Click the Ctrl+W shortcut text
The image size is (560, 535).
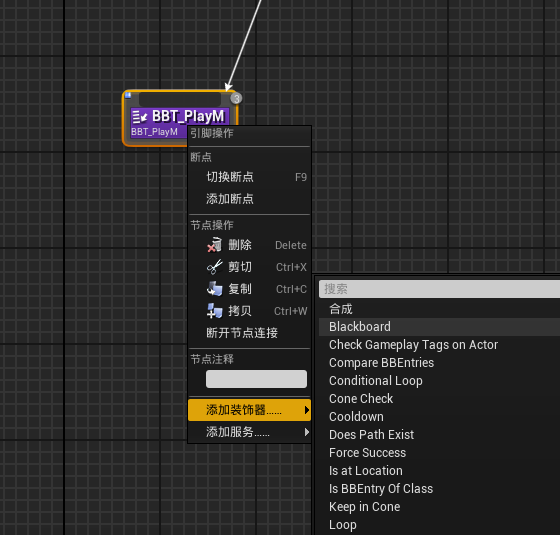(x=290, y=311)
